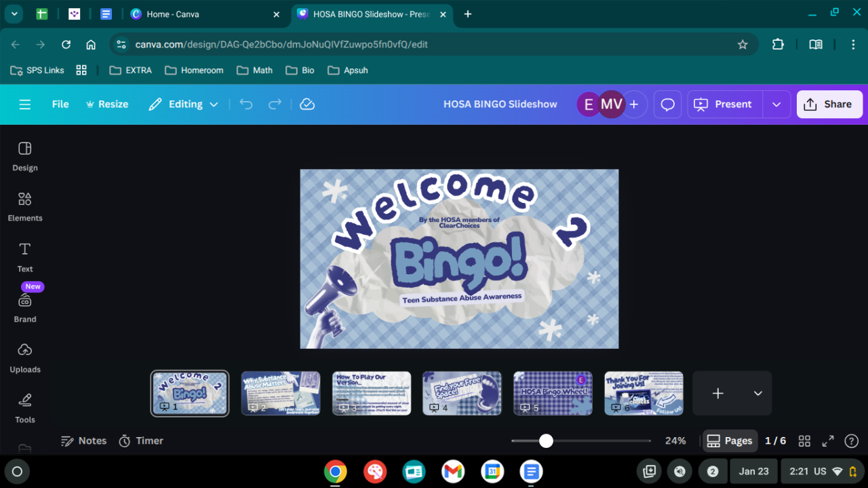Open the Text side panel
This screenshot has width=868, height=488.
(x=25, y=257)
